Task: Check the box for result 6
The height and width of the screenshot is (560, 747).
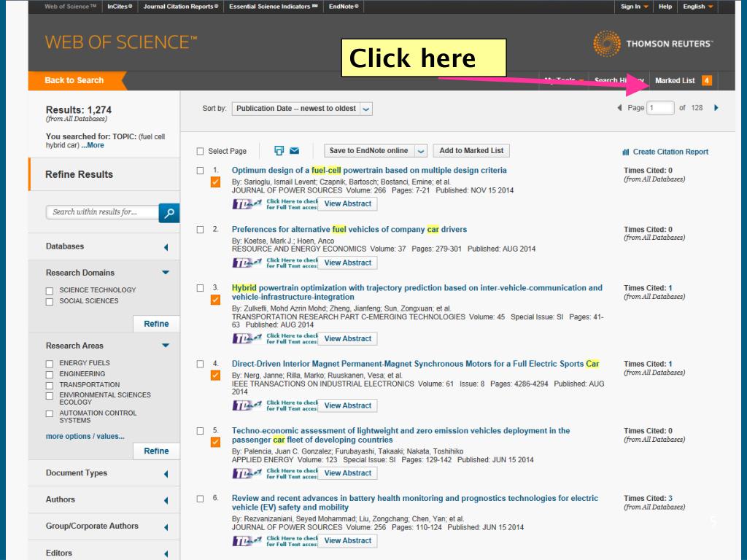Action: [200, 499]
